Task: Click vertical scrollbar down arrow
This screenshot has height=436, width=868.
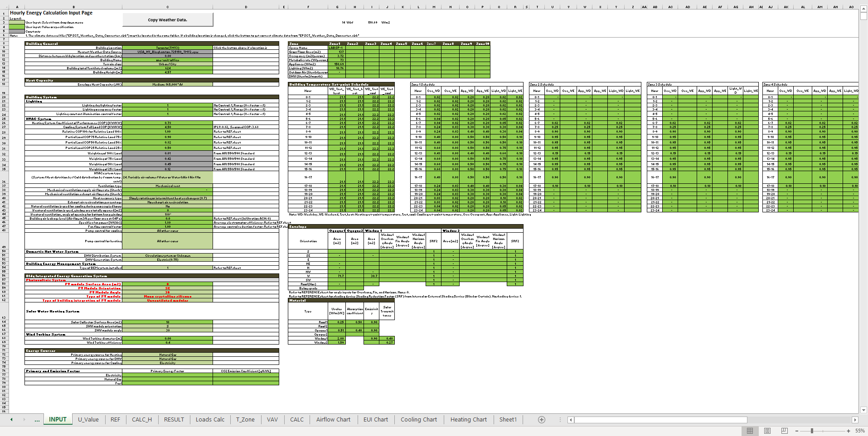Action: coord(863,410)
